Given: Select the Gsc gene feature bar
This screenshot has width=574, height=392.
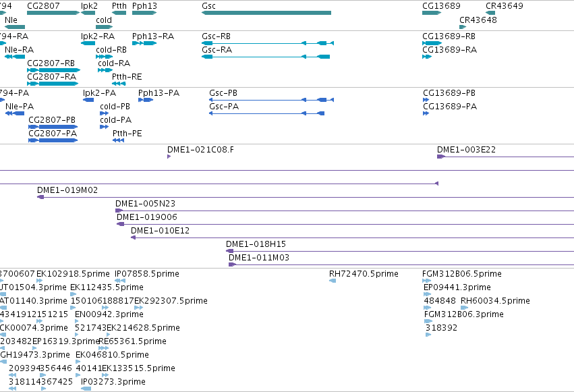Looking at the screenshot, I should click(266, 13).
